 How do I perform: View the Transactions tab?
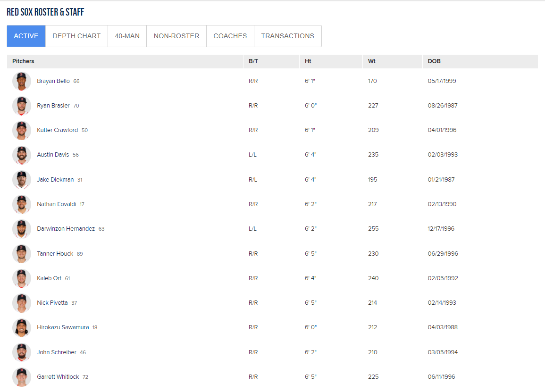288,36
